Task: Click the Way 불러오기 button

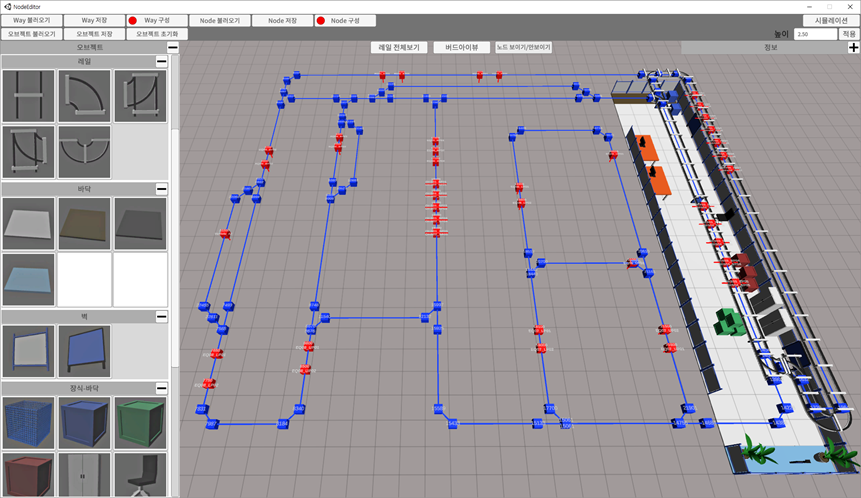Action: point(31,20)
